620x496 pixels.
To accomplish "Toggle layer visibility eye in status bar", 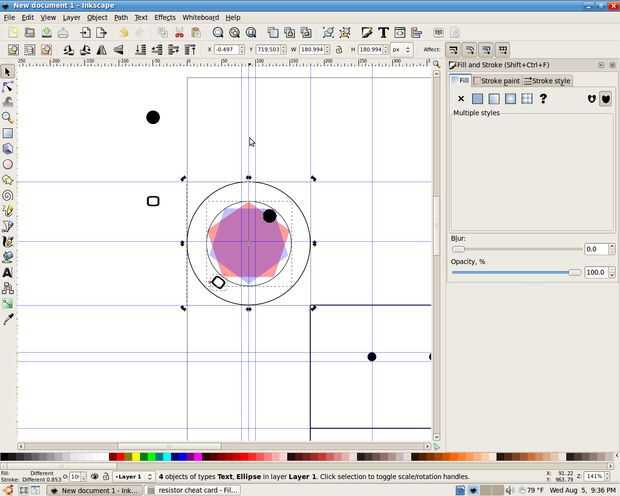I will tap(95, 477).
